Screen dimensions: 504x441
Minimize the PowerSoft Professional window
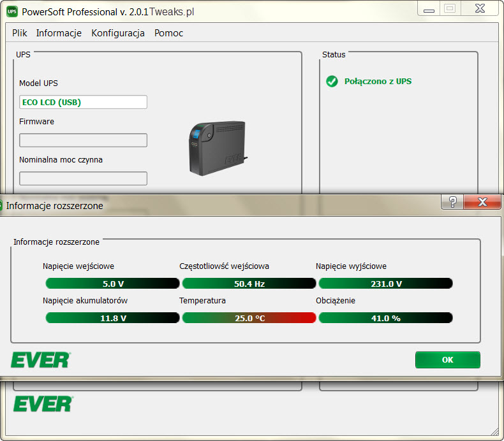click(x=429, y=9)
